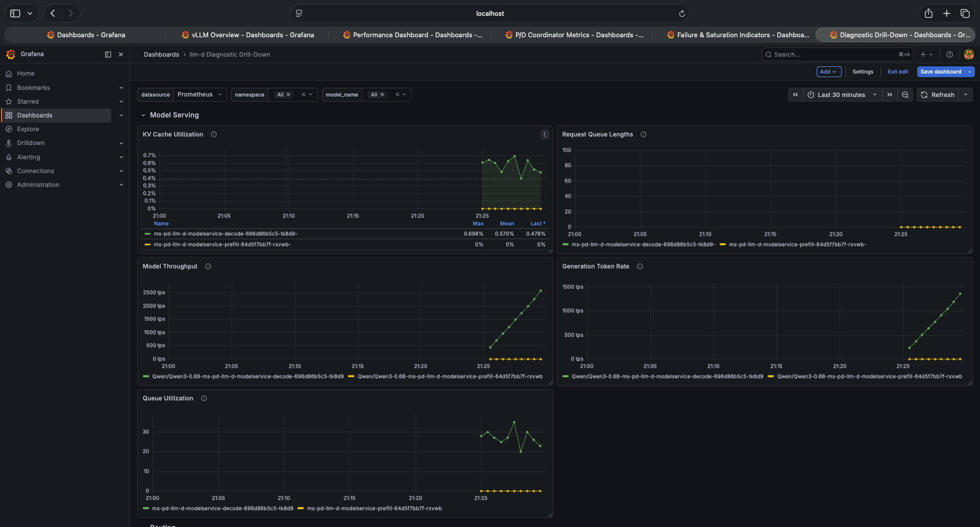This screenshot has width=980, height=527.
Task: Collapse the Model Serving row
Action: pos(143,115)
